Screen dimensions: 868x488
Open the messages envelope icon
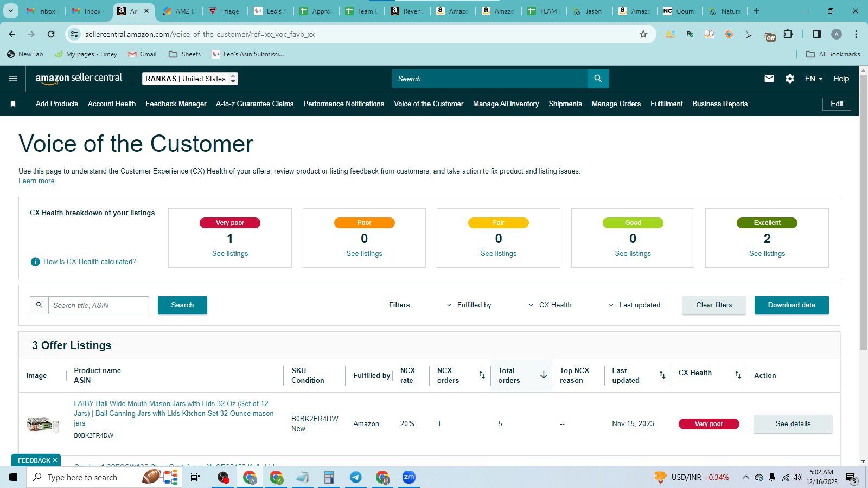tap(769, 79)
